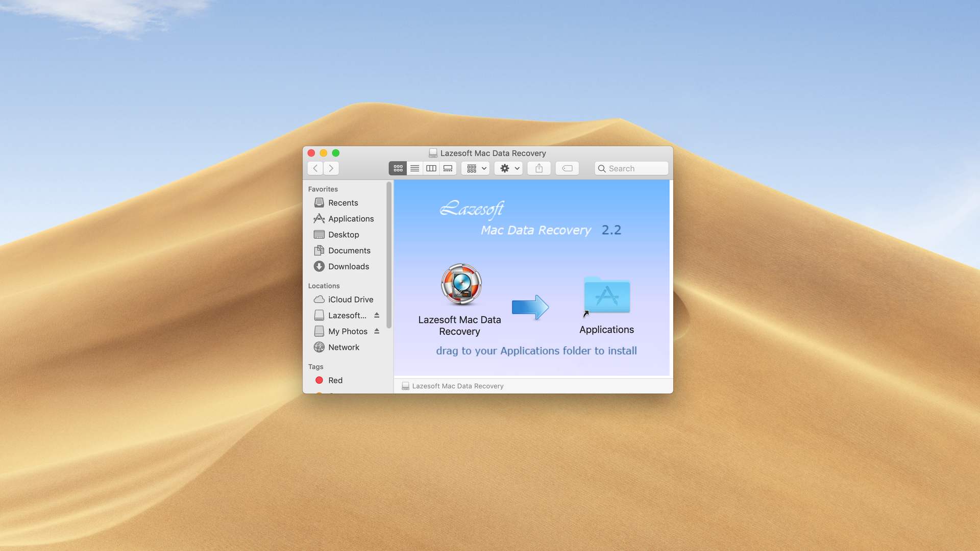The width and height of the screenshot is (980, 551).
Task: Select the Applications folder shortcut icon
Action: [606, 296]
